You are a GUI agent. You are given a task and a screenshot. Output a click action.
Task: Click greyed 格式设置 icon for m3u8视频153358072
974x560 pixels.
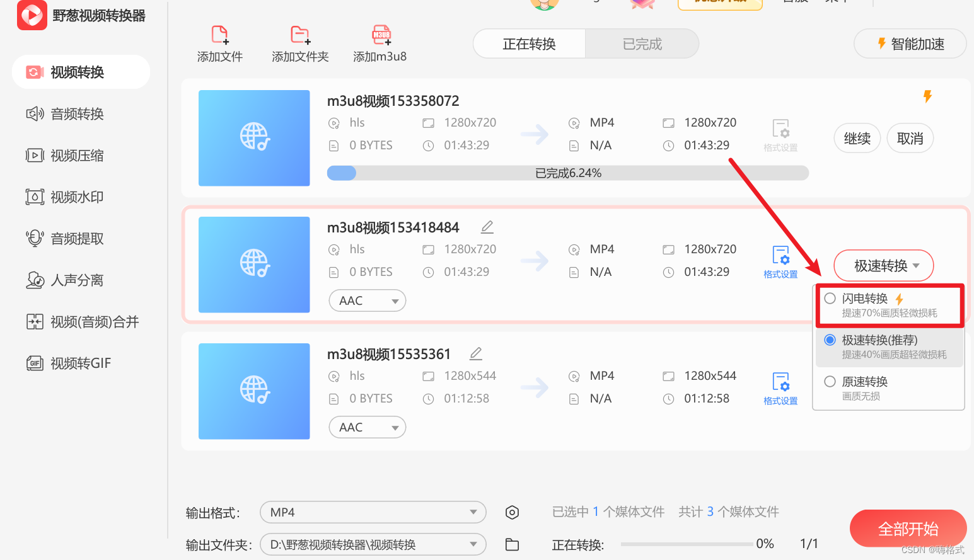tap(780, 135)
